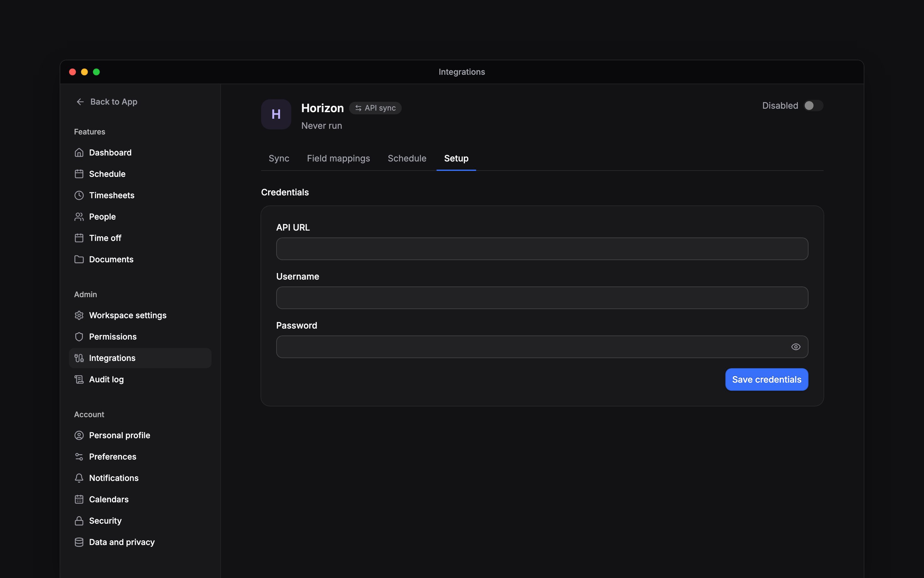Image resolution: width=924 pixels, height=578 pixels.
Task: Click the API sync badge
Action: [x=375, y=108]
